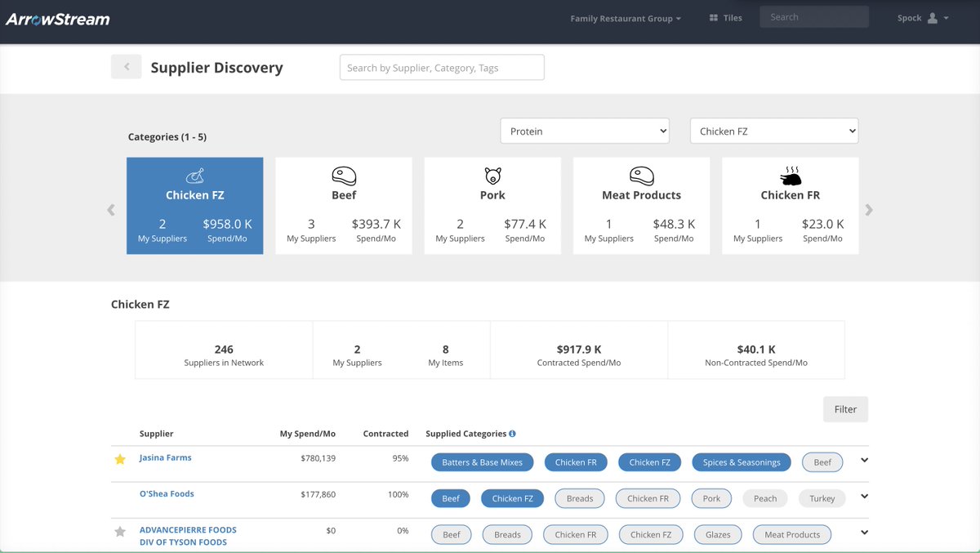Go back using the arrow button

(x=127, y=67)
